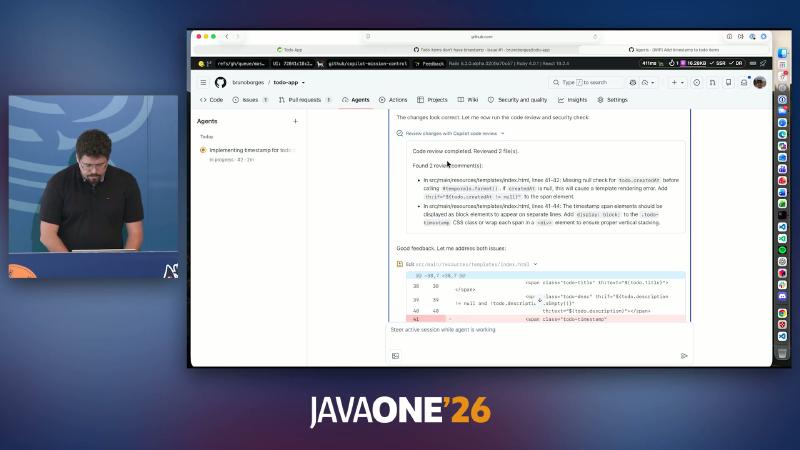Open Google Chrome from the macOS Dock
The height and width of the screenshot is (450, 800).
(x=782, y=313)
